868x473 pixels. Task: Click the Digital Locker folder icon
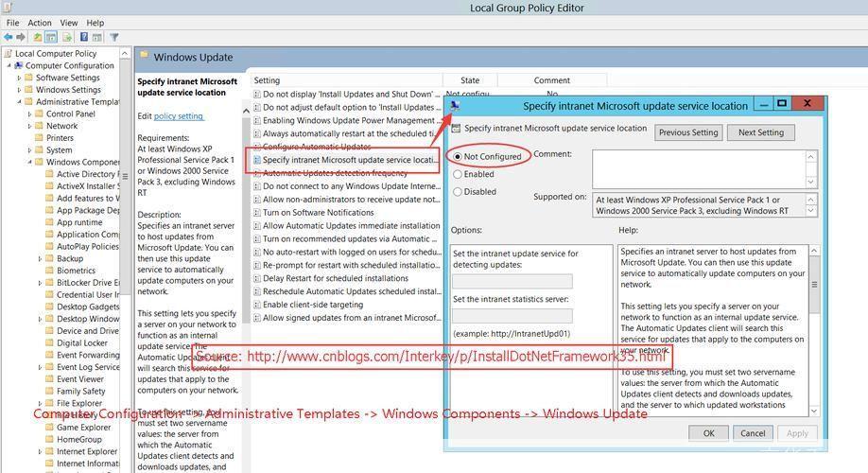(x=49, y=342)
